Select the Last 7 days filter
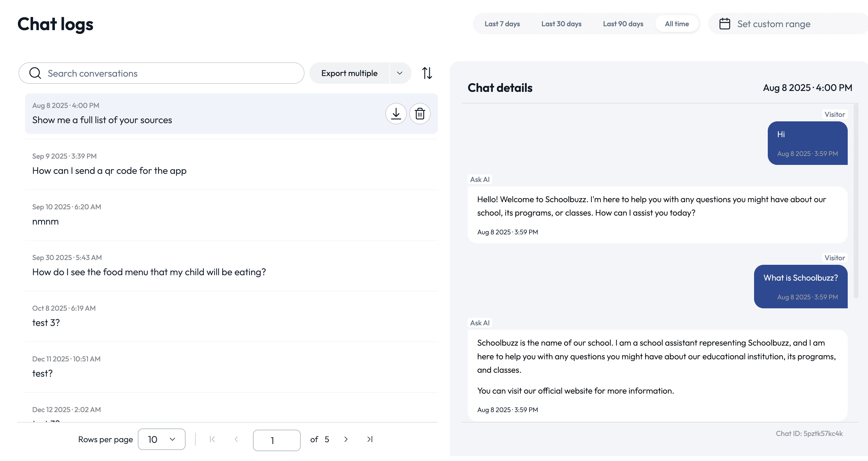This screenshot has height=461, width=868. click(x=502, y=24)
